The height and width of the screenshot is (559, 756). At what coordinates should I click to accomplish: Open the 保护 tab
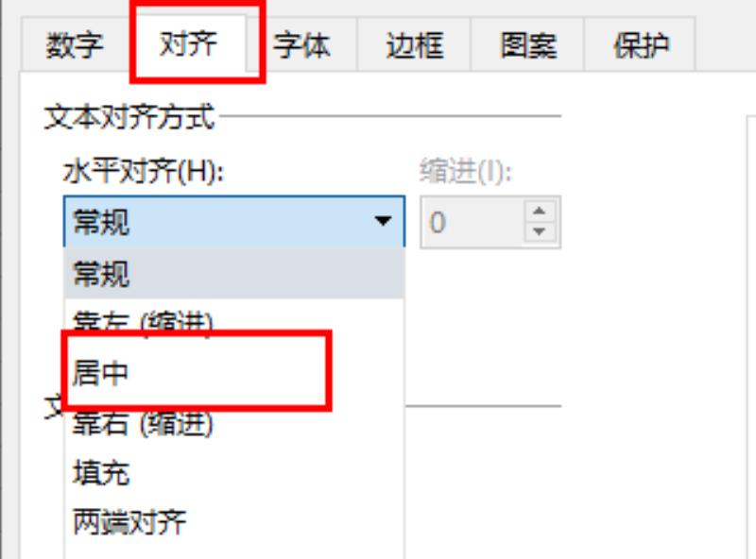(641, 45)
